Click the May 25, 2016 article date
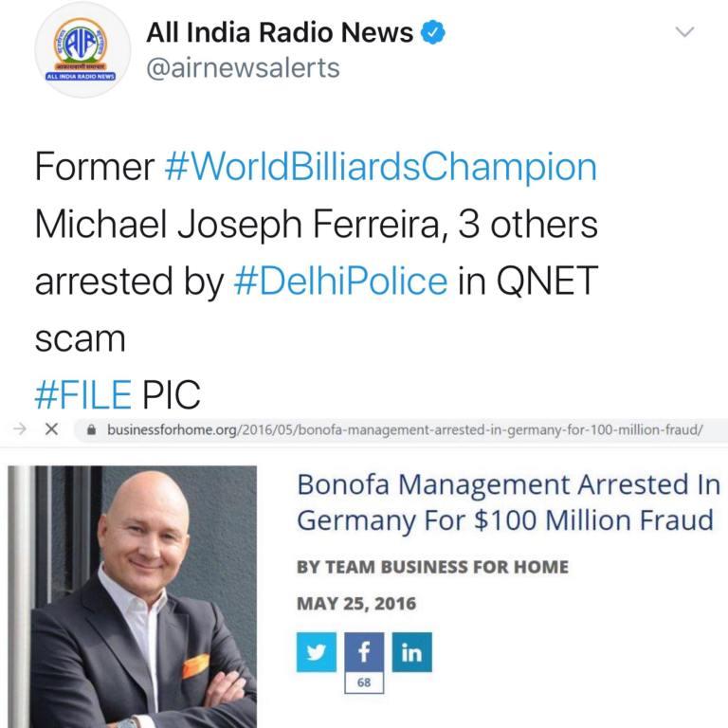The width and height of the screenshot is (728, 728). (x=356, y=604)
